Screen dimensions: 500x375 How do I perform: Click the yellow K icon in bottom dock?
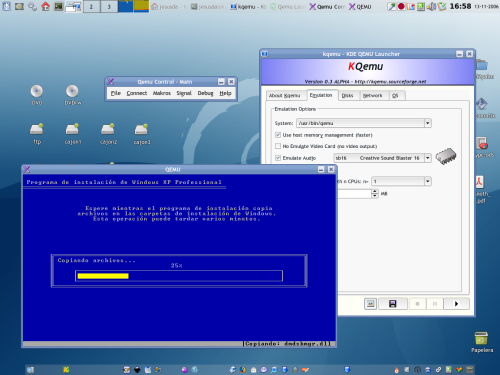[66, 369]
